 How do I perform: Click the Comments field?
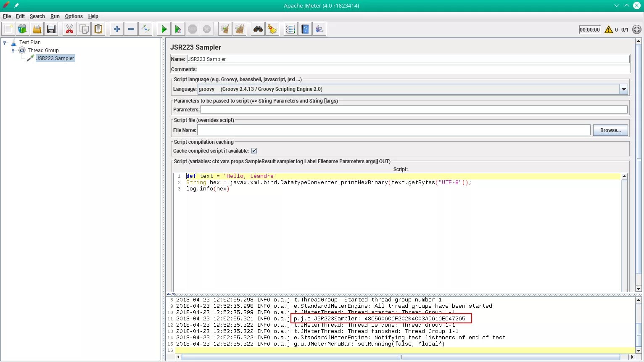tap(414, 69)
